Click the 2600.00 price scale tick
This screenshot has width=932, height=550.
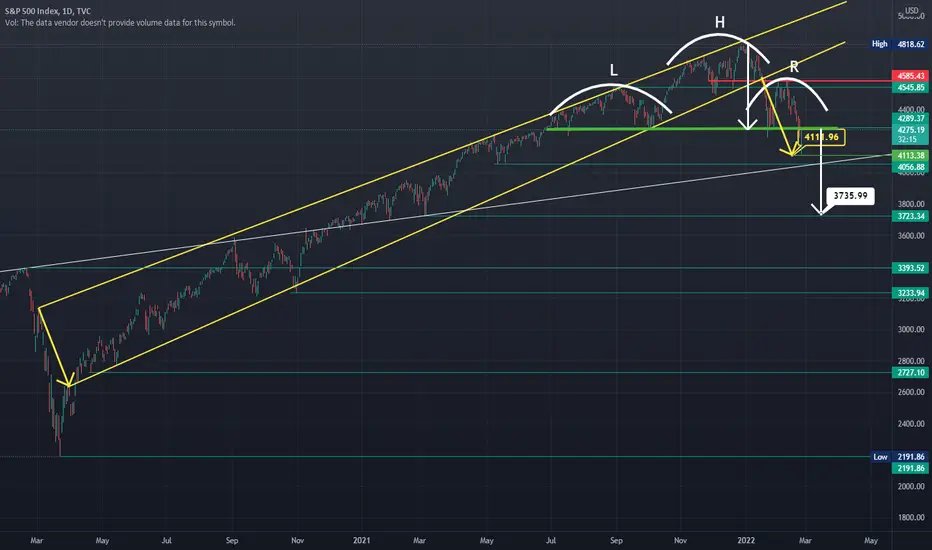[911, 392]
